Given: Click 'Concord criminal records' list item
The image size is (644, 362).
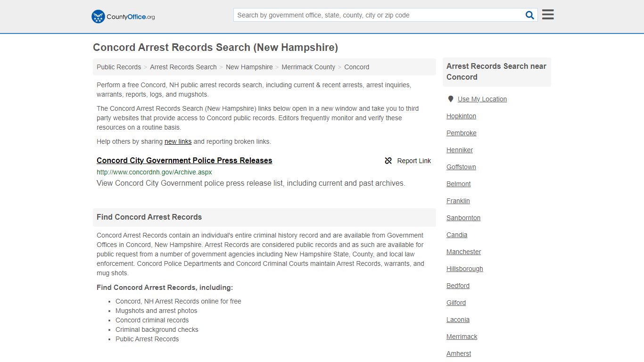Looking at the screenshot, I should pos(152,320).
